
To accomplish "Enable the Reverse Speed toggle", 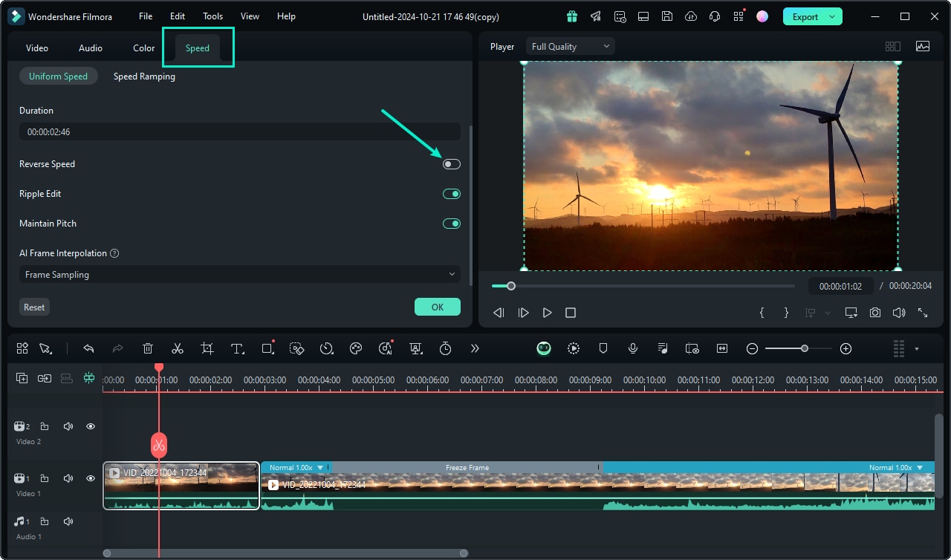I will tap(452, 164).
